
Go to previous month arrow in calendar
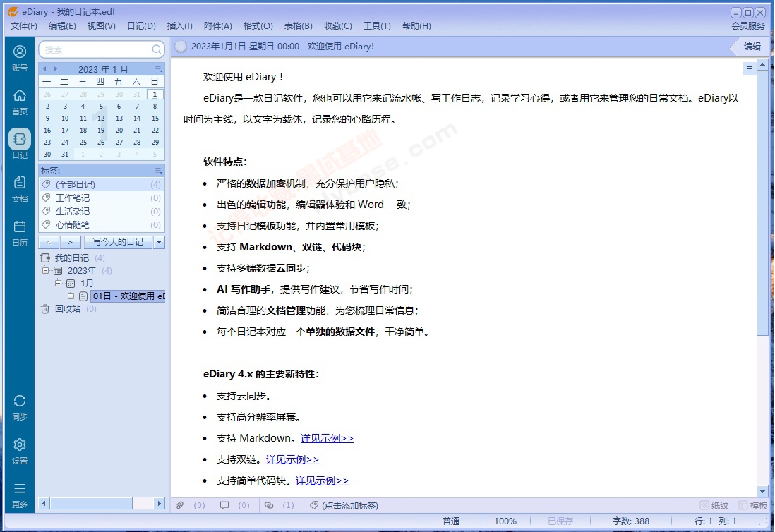tap(44, 68)
